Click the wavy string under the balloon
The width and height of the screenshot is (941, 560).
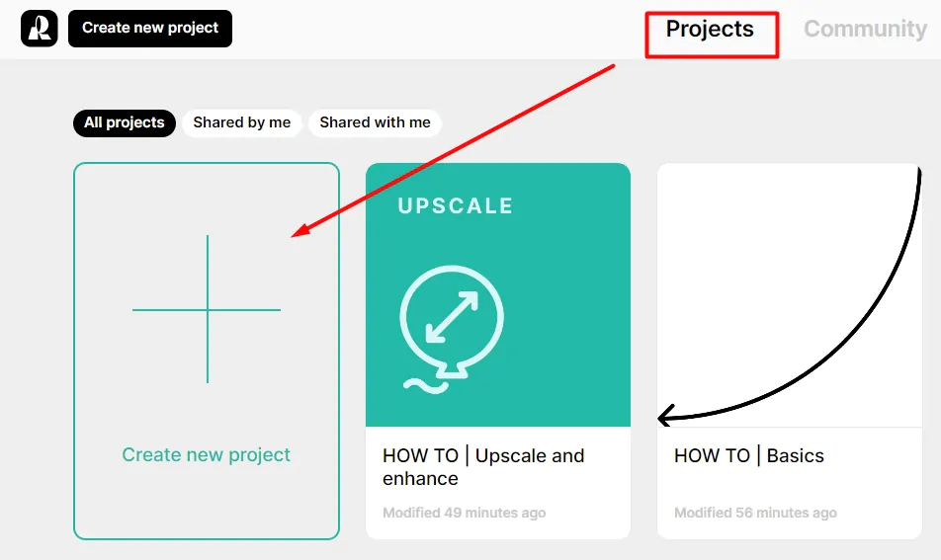pyautogui.click(x=421, y=385)
